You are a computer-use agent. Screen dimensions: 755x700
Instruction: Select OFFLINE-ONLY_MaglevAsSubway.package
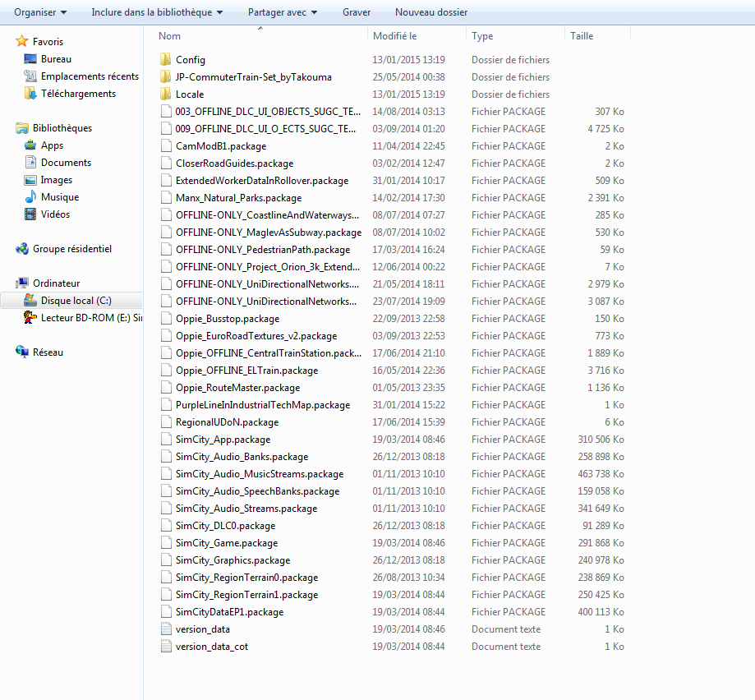269,233
